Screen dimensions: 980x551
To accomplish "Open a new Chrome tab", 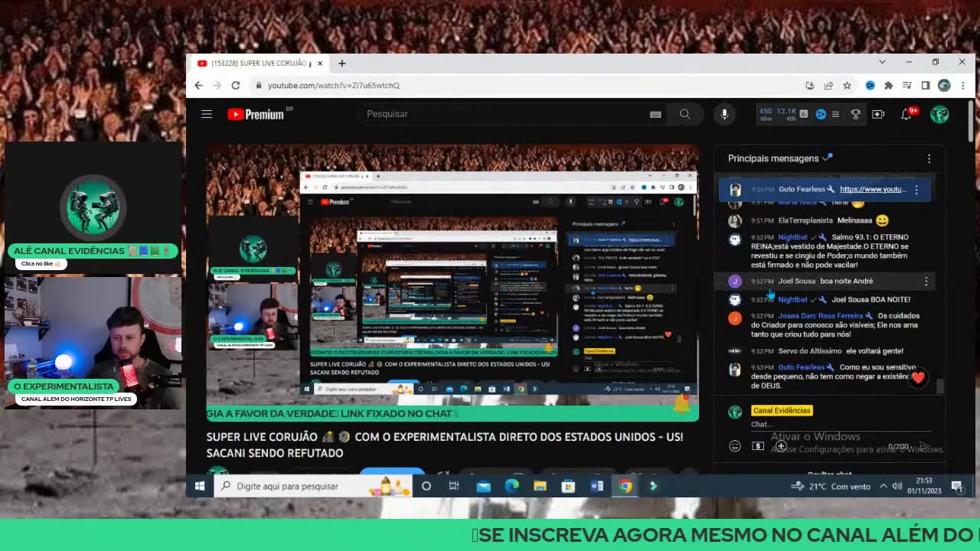I will click(x=341, y=63).
